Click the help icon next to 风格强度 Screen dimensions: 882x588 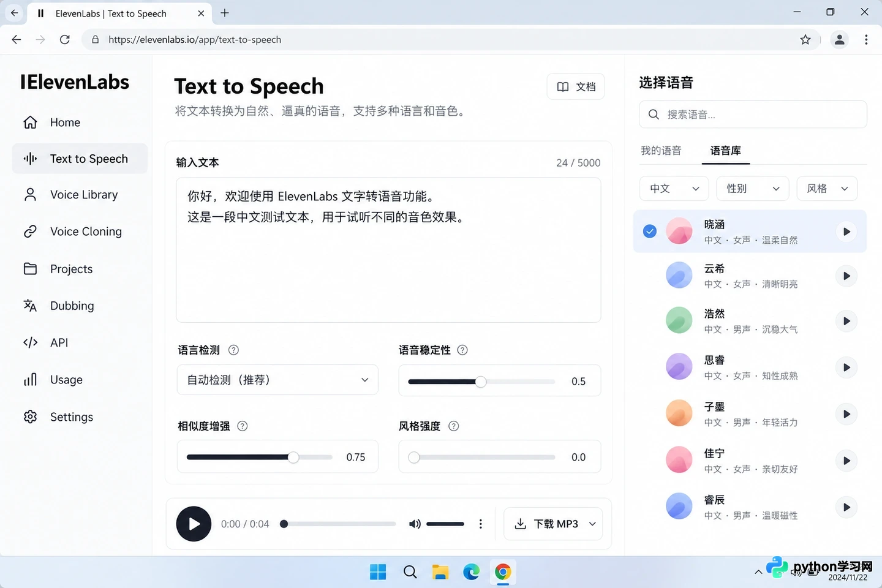[454, 426]
